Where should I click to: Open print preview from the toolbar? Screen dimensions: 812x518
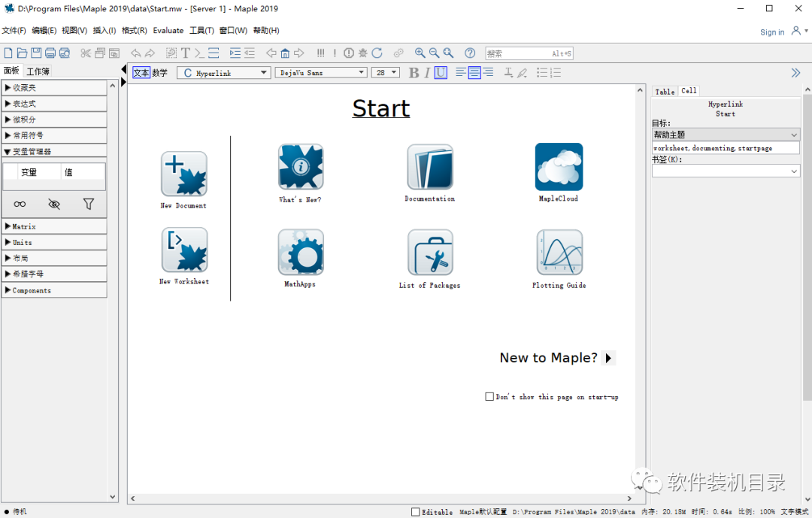[x=65, y=53]
